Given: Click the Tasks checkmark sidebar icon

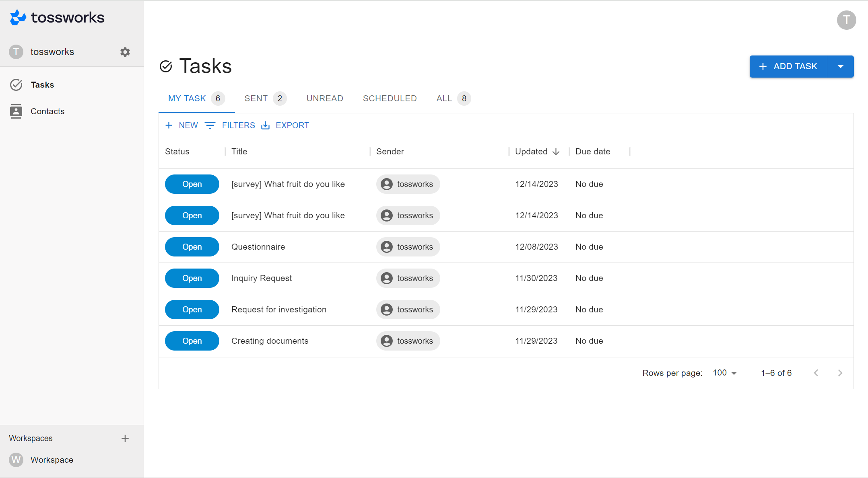Looking at the screenshot, I should click(16, 85).
